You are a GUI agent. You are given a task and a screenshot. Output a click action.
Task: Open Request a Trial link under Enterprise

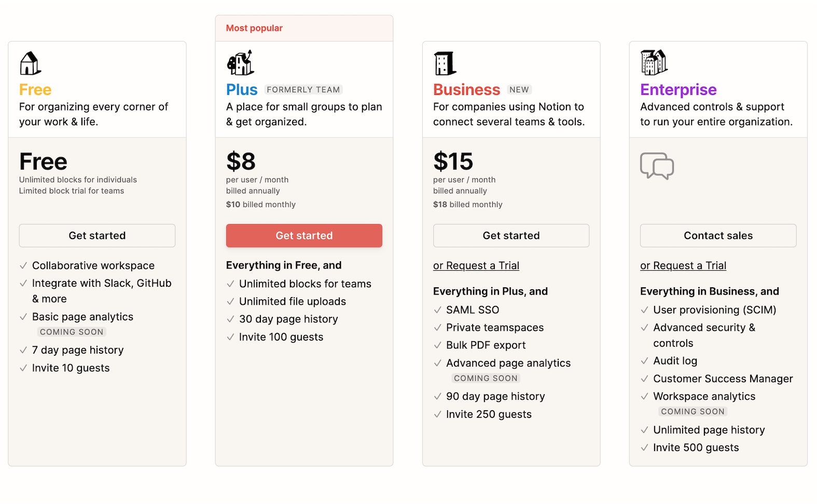[x=683, y=265]
